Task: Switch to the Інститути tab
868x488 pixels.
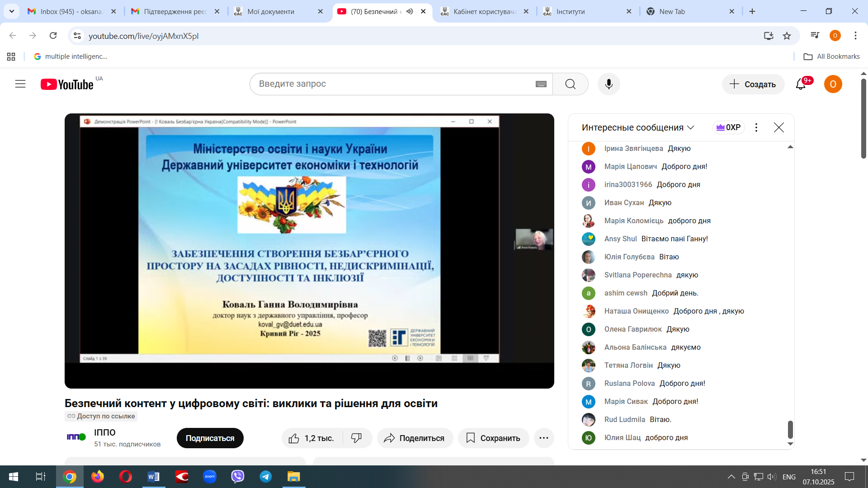Action: (570, 12)
